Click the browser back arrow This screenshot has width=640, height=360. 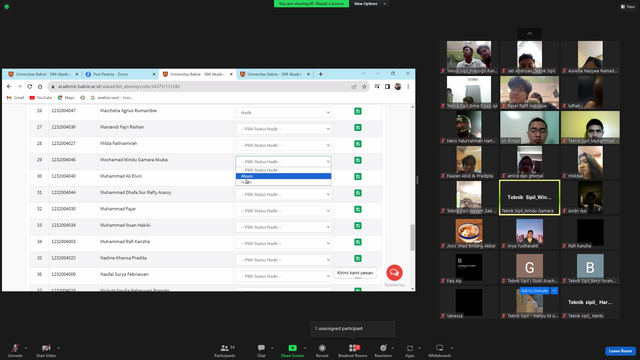click(9, 87)
